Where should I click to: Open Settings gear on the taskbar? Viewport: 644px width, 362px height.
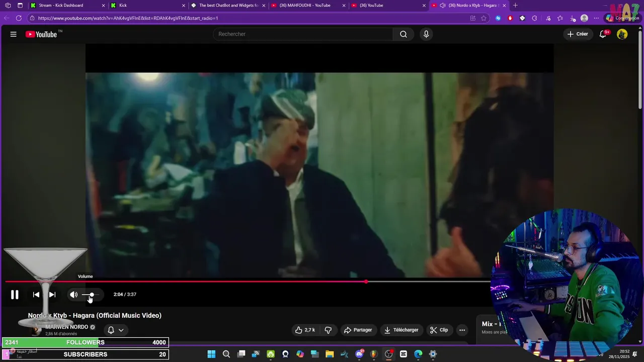point(433,354)
